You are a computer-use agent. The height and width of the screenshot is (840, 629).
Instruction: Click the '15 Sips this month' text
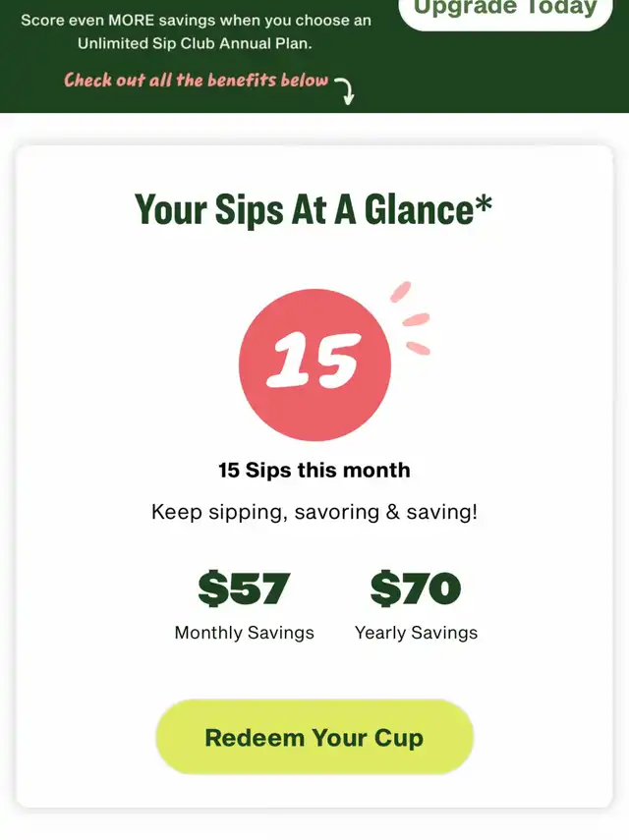click(314, 470)
